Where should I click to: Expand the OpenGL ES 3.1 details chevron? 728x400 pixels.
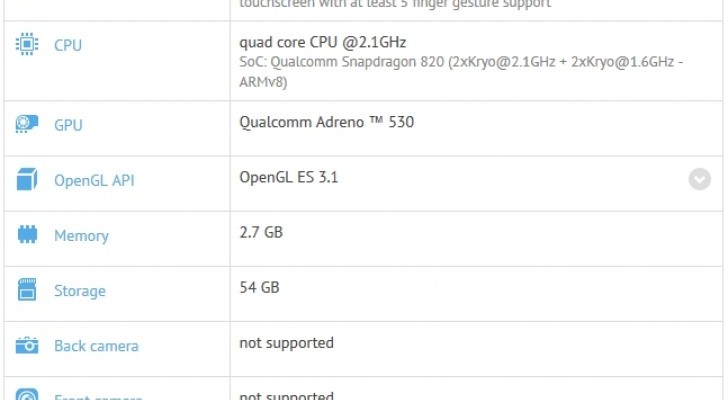[699, 179]
